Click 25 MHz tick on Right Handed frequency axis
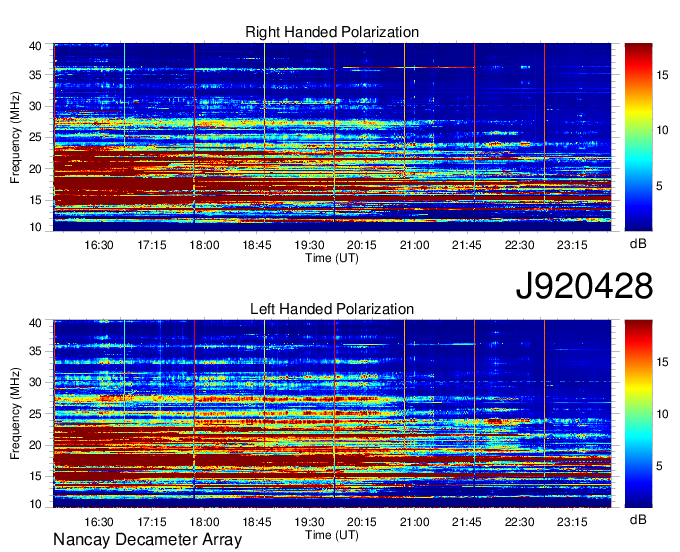This screenshot has height=552, width=680. click(x=35, y=137)
